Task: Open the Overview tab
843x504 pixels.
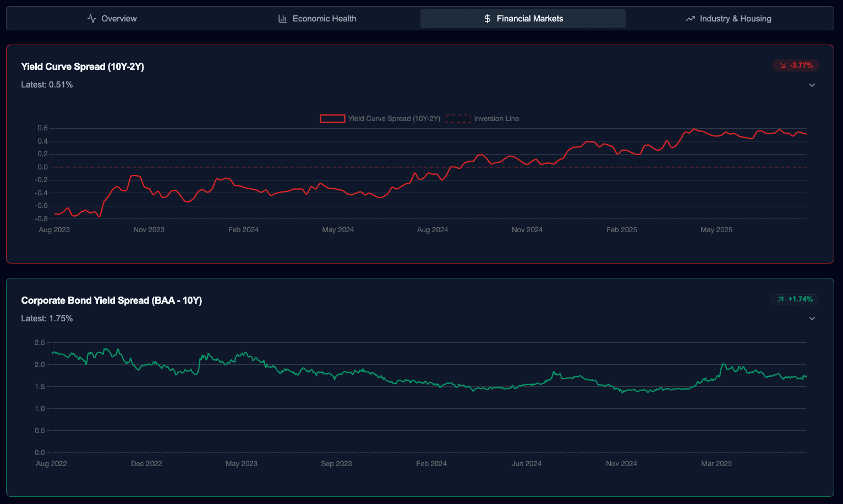Action: [x=112, y=19]
